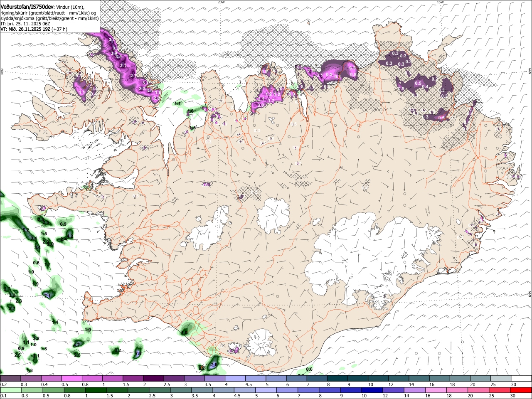
Task: Pick the teal-gray 14 to 16 snow legend swatch
Action: [x=419, y=379]
